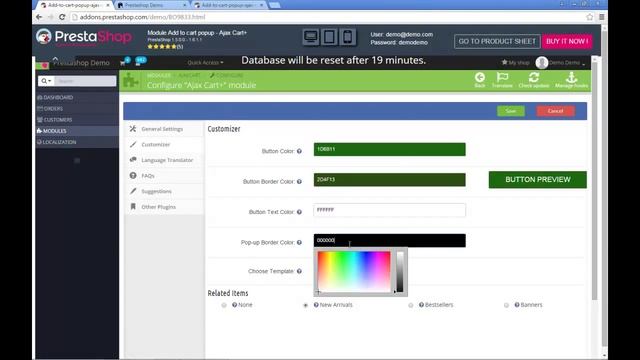This screenshot has height=360, width=640.
Task: Click help icon next to Button Text Color
Action: tap(299, 212)
